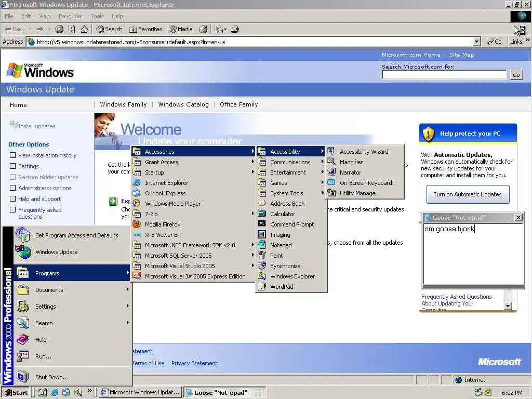Click inside the Goose Not-epad text area
532x399 pixels.
[x=473, y=254]
